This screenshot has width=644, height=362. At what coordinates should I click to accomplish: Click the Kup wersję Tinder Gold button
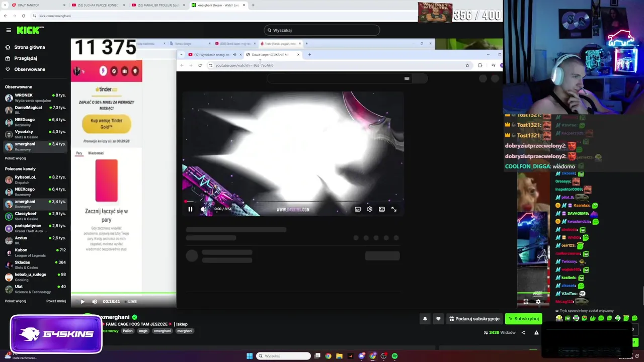106,124
